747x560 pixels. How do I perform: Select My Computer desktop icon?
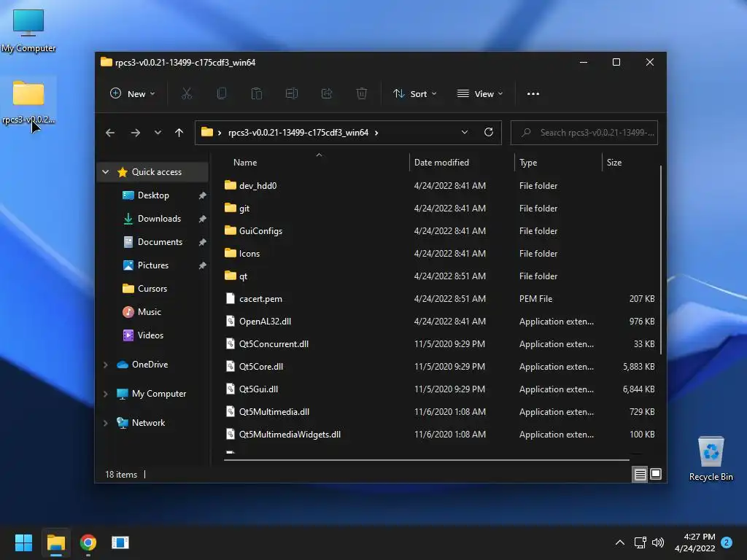point(28,31)
